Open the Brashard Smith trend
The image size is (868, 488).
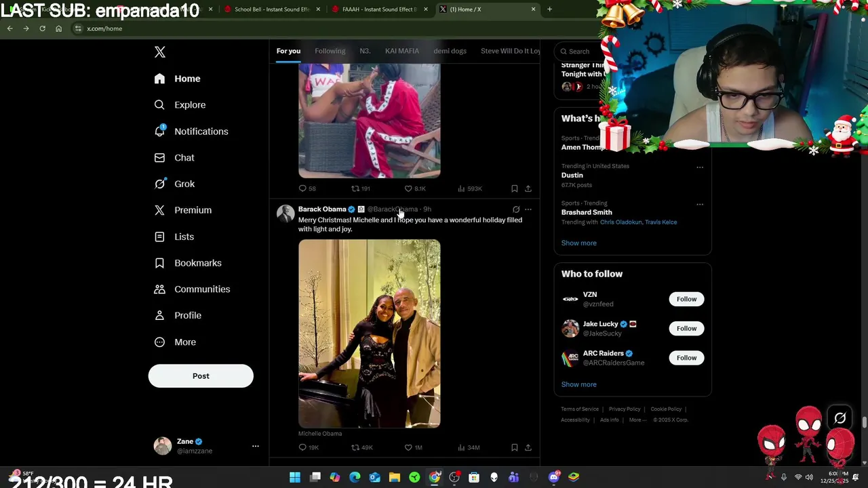coord(587,212)
